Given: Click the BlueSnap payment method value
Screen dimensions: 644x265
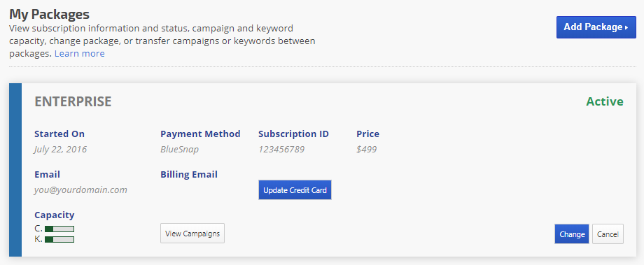Looking at the screenshot, I should [x=179, y=150].
